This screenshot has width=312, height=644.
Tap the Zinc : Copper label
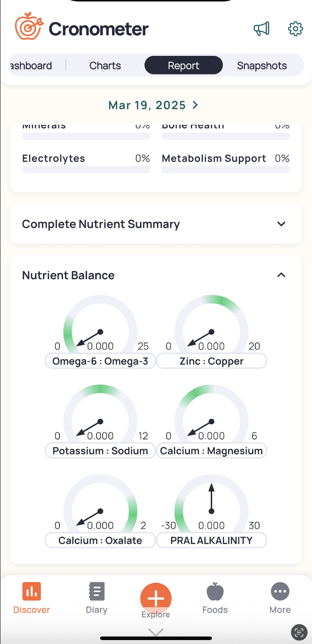211,361
